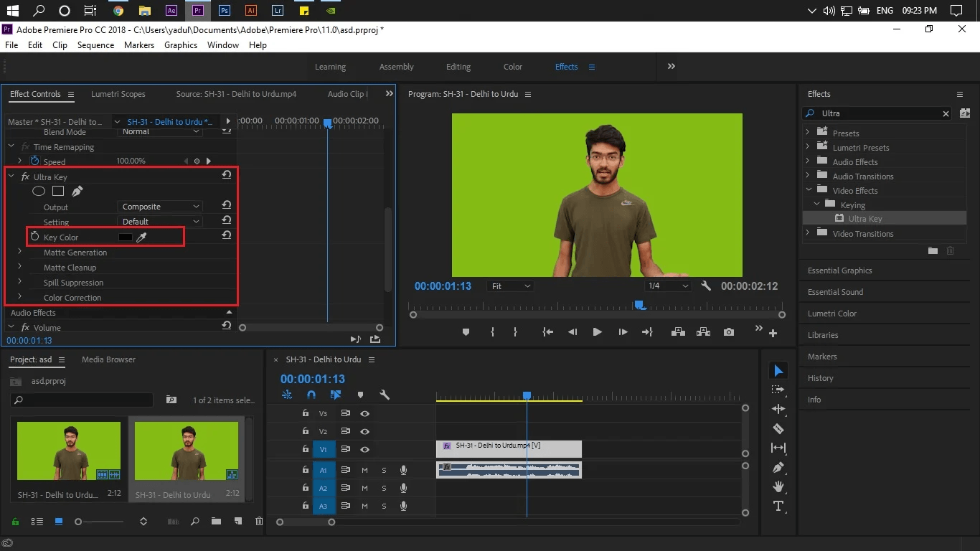This screenshot has height=551, width=980.
Task: Create a free draw bezier mask with the pen icon
Action: 77,192
